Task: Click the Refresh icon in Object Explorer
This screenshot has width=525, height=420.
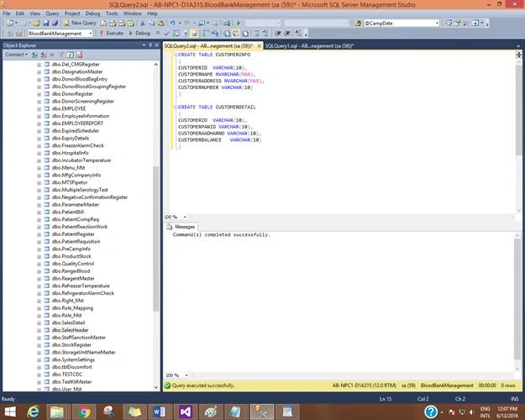Action: point(71,55)
